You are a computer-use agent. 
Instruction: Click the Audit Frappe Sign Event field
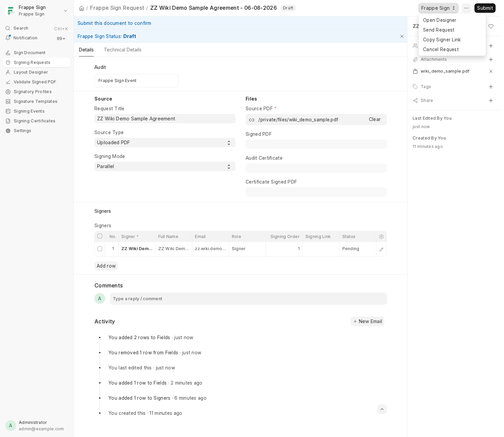click(136, 81)
